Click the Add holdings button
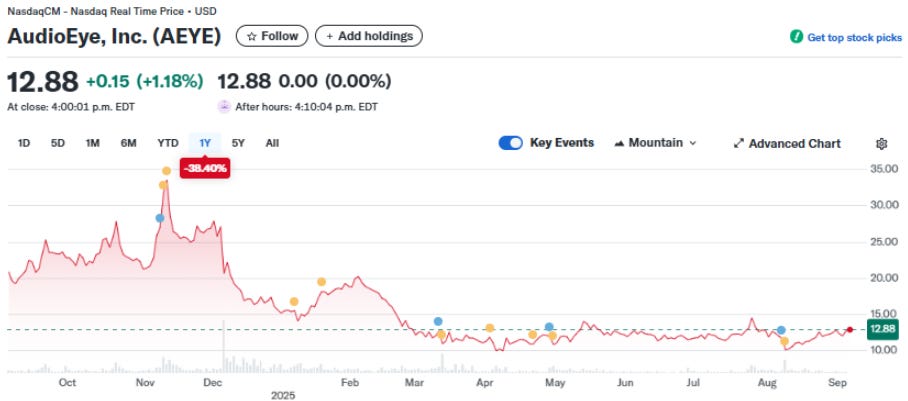This screenshot has width=908, height=401. tap(369, 36)
